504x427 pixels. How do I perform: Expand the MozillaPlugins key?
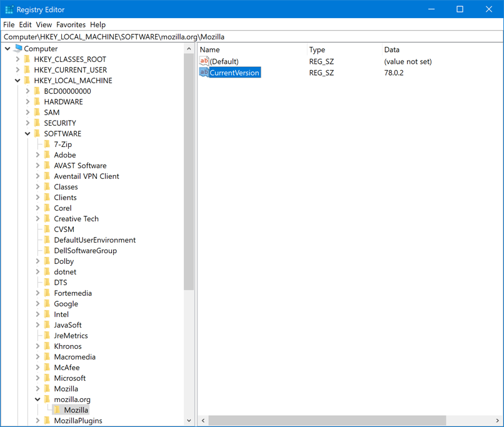(x=37, y=420)
